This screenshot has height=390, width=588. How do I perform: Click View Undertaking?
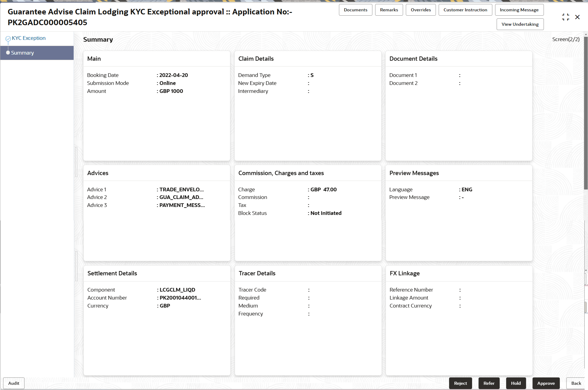pyautogui.click(x=520, y=24)
